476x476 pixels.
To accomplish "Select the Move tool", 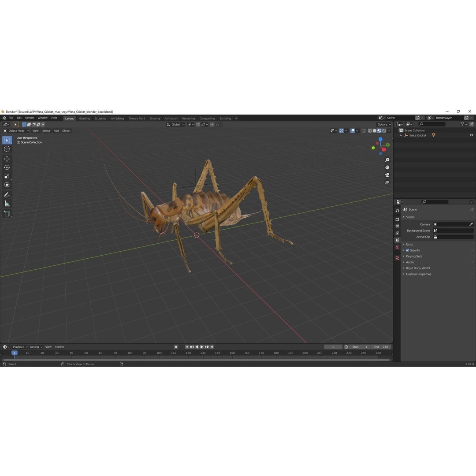I will pyautogui.click(x=7, y=159).
